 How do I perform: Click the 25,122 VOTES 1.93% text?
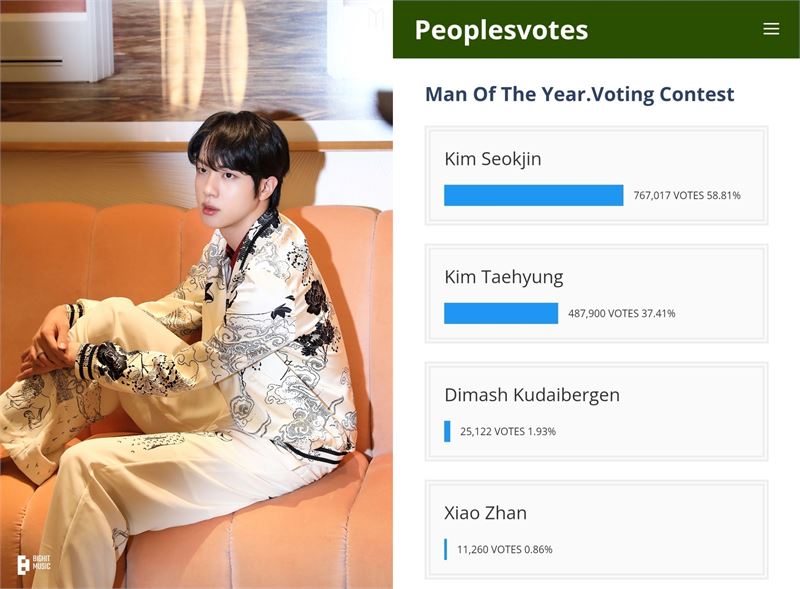click(x=508, y=431)
